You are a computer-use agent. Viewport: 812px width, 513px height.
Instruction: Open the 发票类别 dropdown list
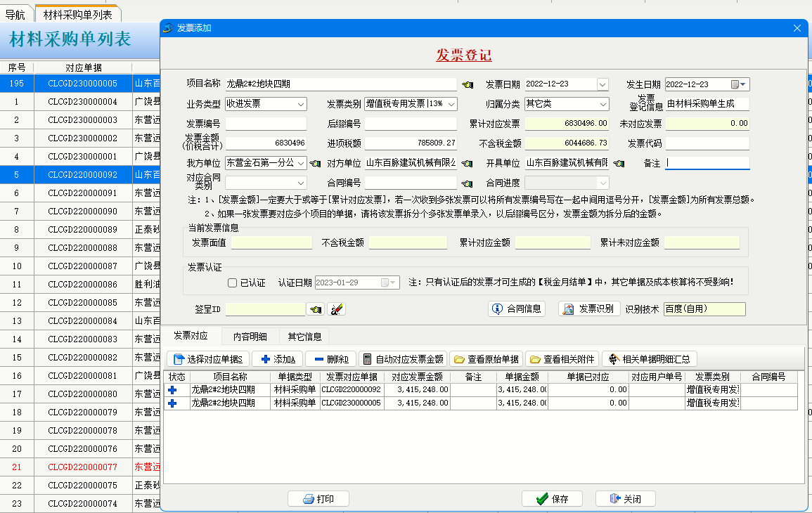pyautogui.click(x=451, y=104)
